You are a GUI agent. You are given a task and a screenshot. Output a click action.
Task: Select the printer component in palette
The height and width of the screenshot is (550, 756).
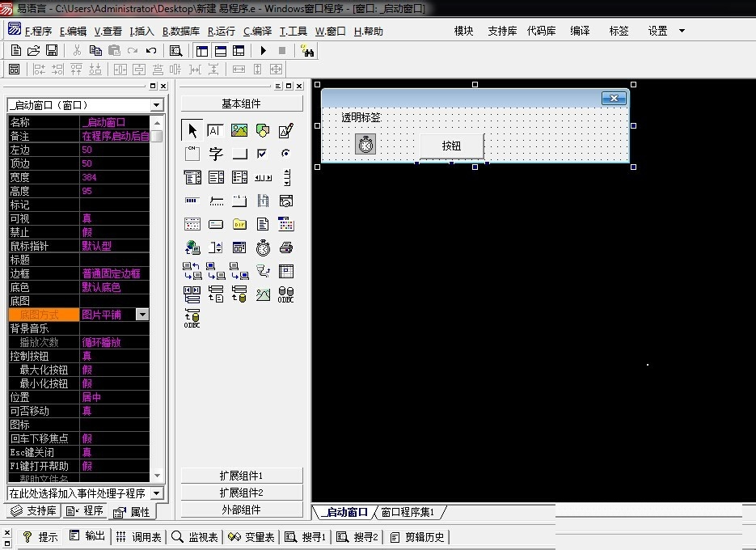click(286, 247)
